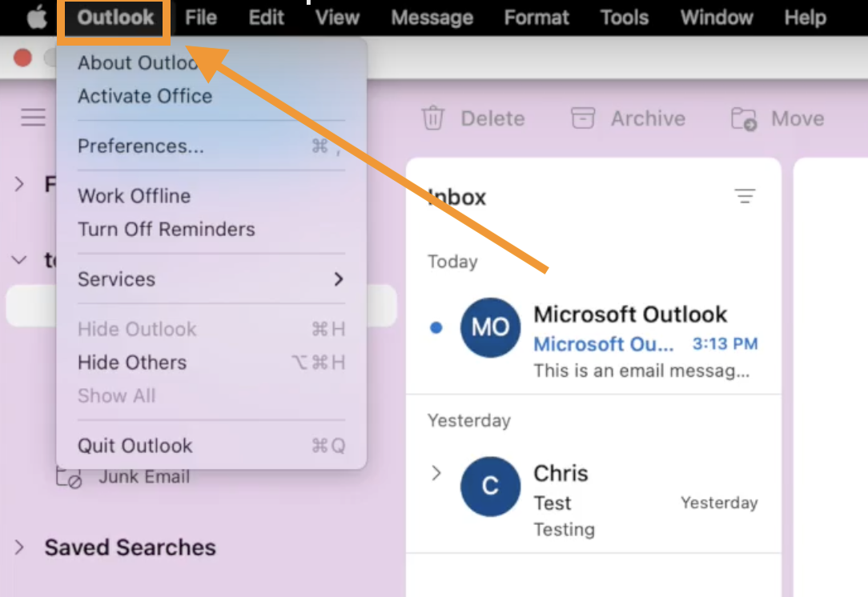This screenshot has height=597, width=868.
Task: Open the Help menu
Action: [805, 18]
